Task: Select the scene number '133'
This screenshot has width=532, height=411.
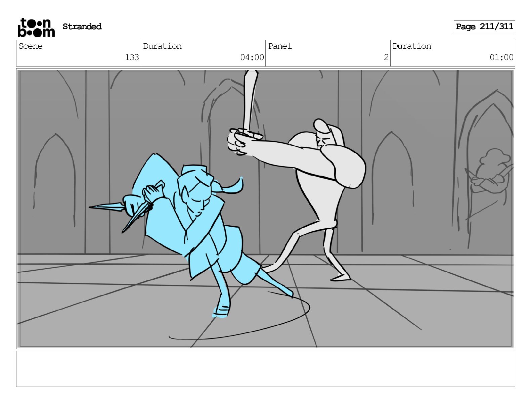Action: (x=132, y=57)
